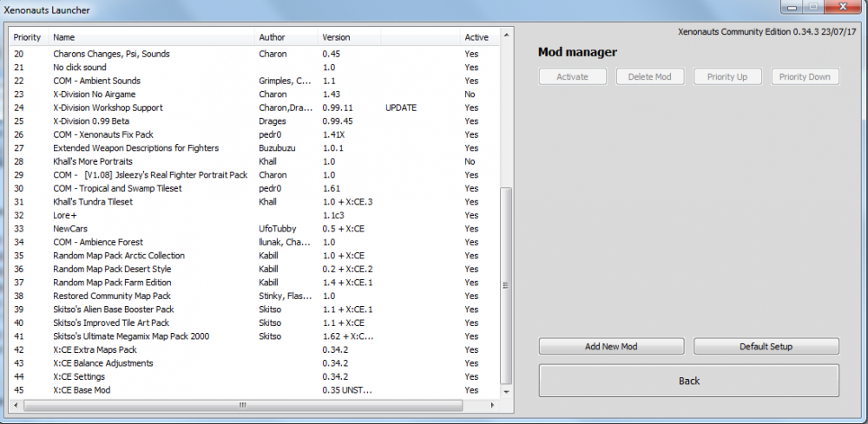This screenshot has width=868, height=424.
Task: Select the No click sound mod
Action: [254, 68]
